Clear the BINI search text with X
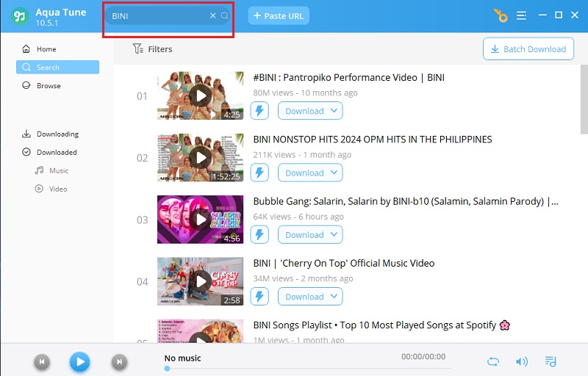Screen dimensions: 588x376 coord(212,15)
